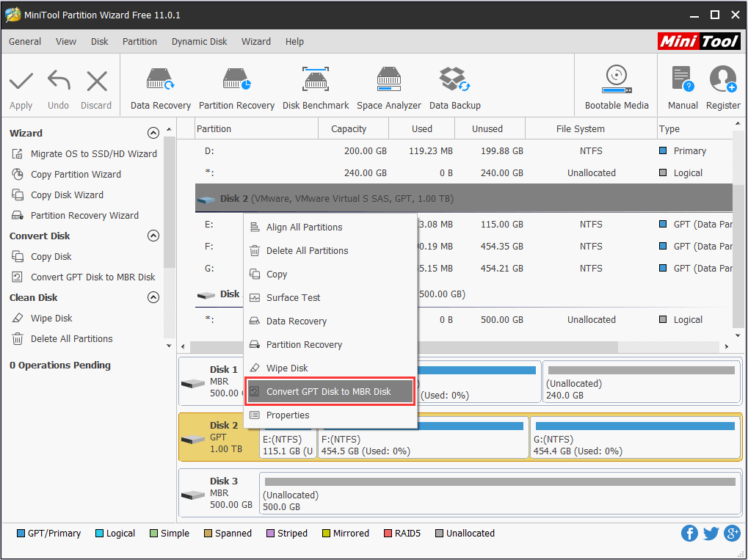
Task: Launch the Copy Partition Wizard
Action: point(66,174)
